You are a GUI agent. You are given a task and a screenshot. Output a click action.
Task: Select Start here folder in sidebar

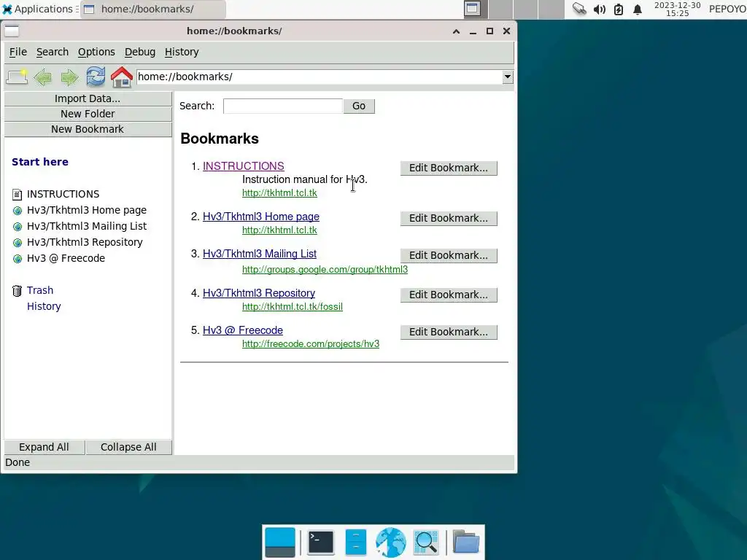coord(40,162)
